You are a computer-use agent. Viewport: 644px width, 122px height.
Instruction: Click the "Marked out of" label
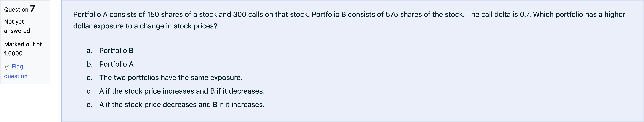[x=23, y=44]
